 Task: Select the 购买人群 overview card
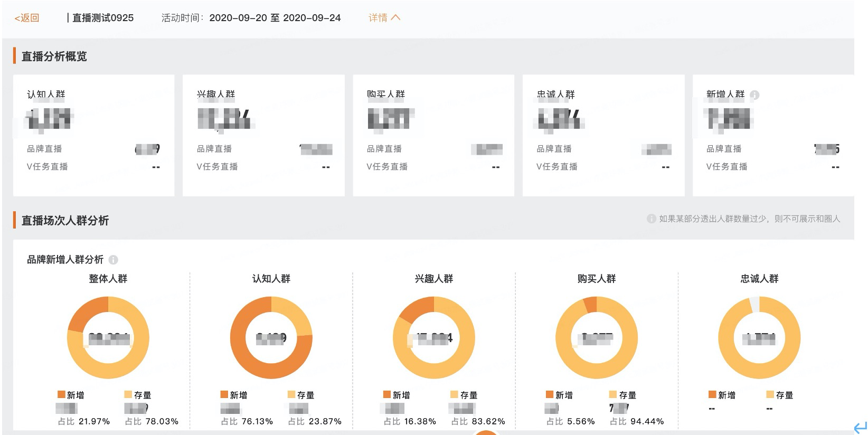[x=433, y=135]
